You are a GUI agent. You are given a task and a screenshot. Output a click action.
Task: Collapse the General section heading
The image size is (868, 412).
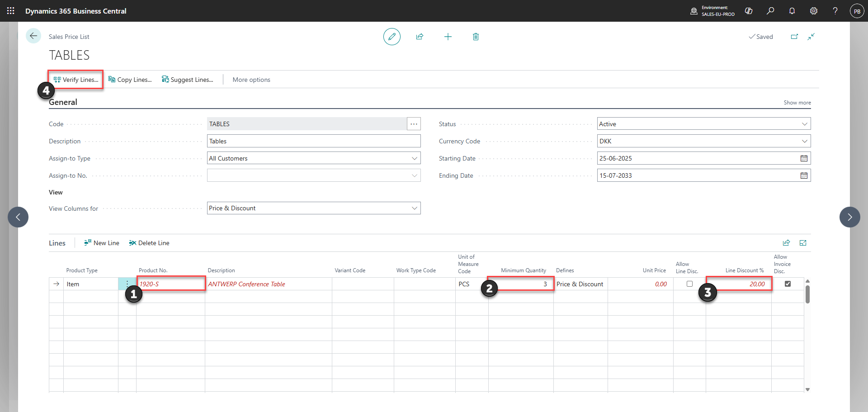click(63, 102)
